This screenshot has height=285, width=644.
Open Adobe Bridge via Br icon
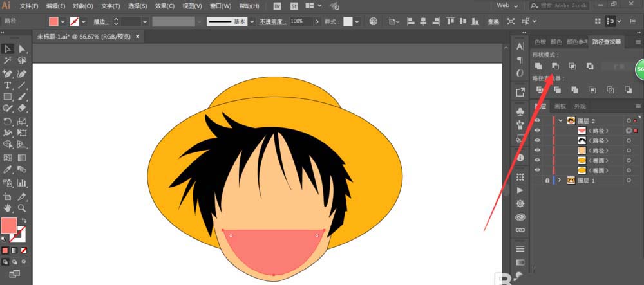pos(278,6)
